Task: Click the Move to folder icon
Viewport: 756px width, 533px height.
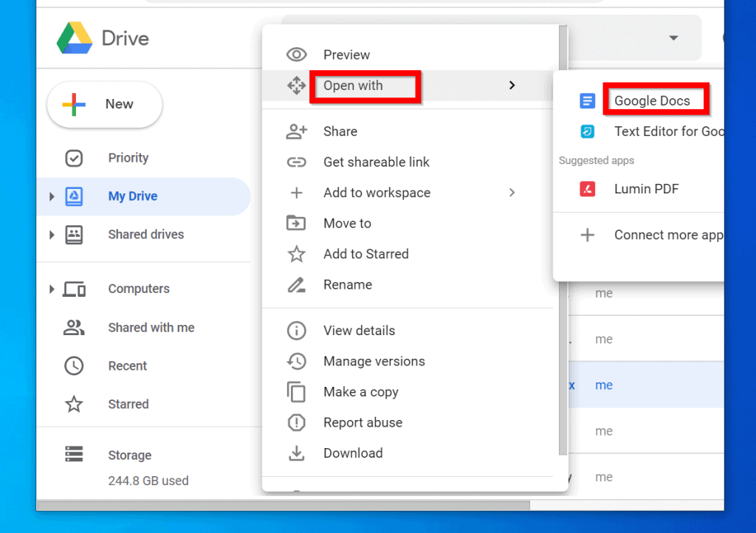Action: click(x=296, y=223)
